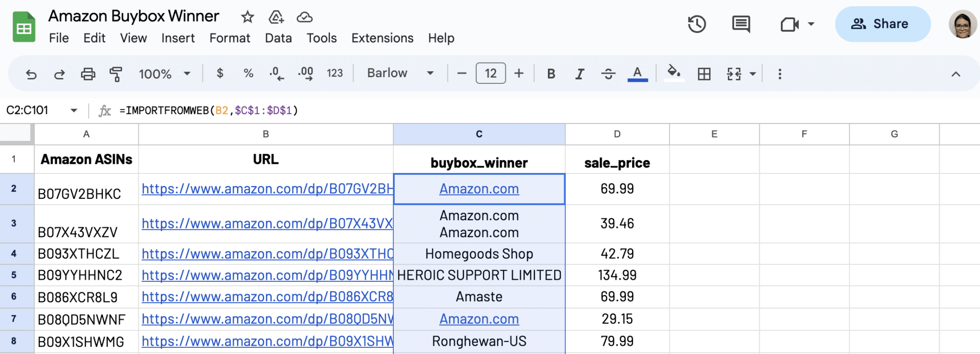Toggle strikethrough formatting

pyautogui.click(x=608, y=74)
